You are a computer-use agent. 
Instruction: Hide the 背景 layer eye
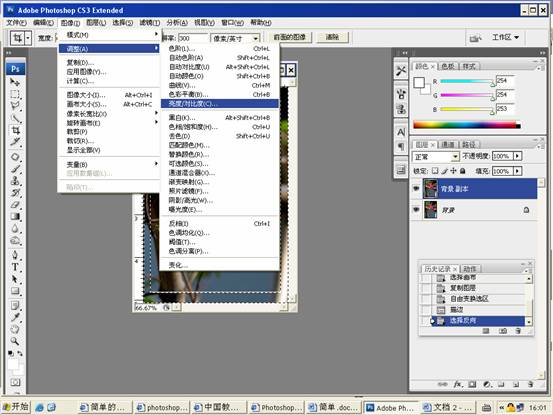(416, 210)
